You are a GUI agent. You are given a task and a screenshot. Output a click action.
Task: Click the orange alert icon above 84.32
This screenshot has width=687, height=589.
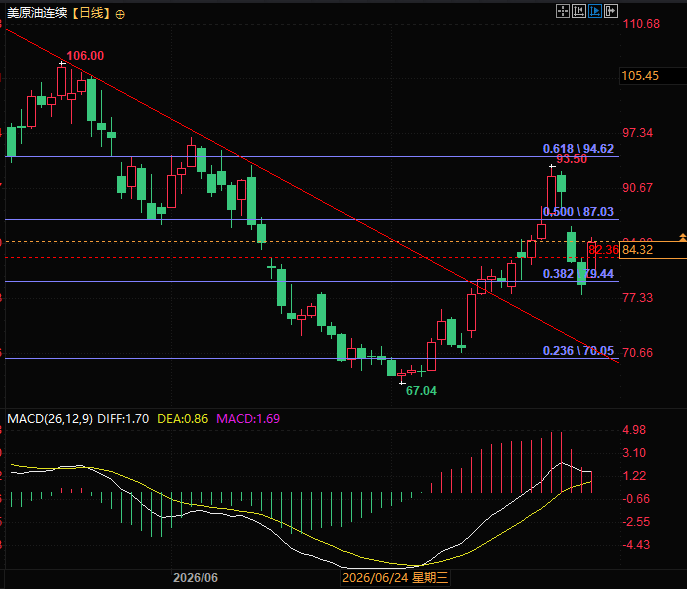coord(682,237)
